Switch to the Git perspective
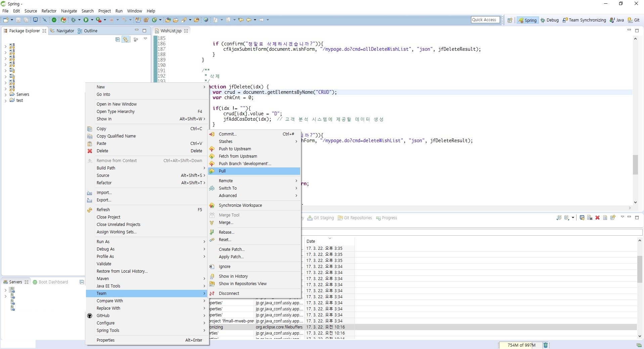644x349 pixels. coord(634,20)
